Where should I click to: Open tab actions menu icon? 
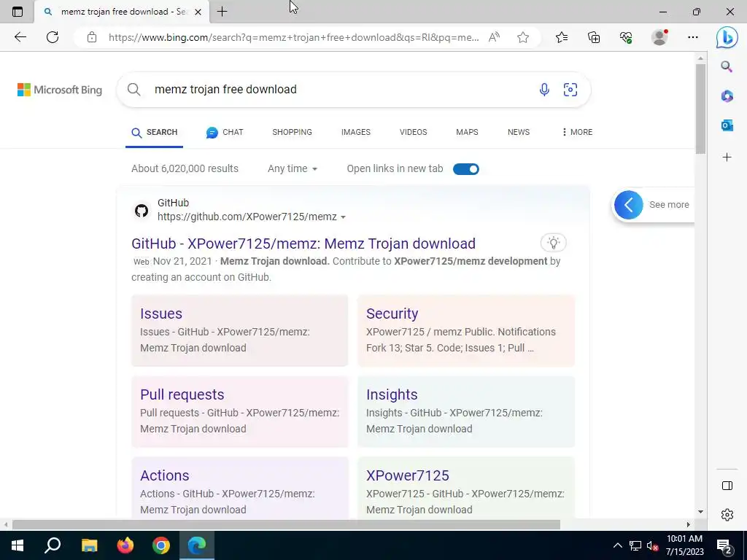pyautogui.click(x=18, y=12)
